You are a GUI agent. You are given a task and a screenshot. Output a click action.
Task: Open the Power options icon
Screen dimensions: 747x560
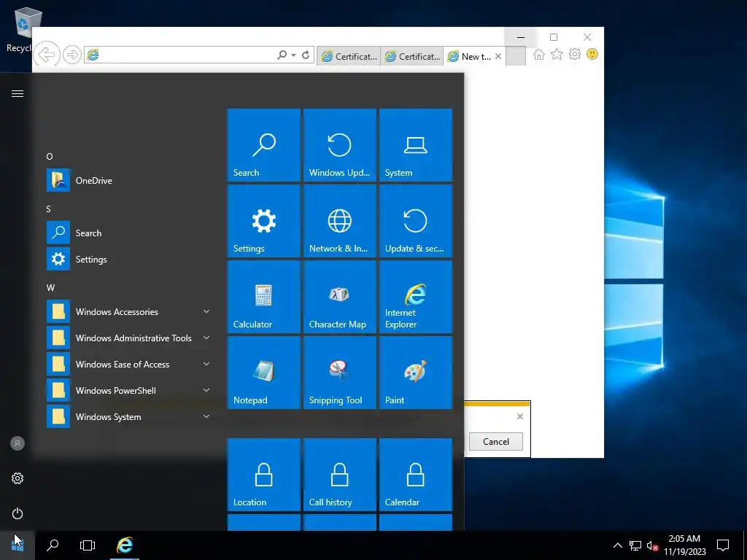click(18, 513)
